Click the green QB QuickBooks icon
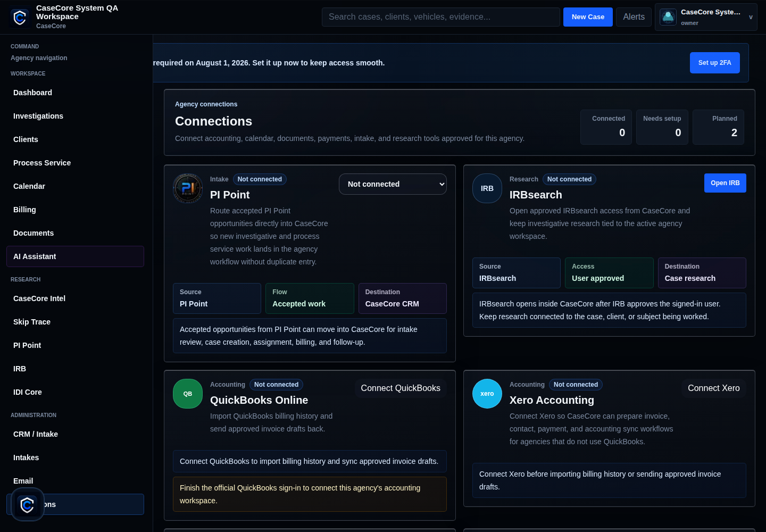 coord(188,394)
